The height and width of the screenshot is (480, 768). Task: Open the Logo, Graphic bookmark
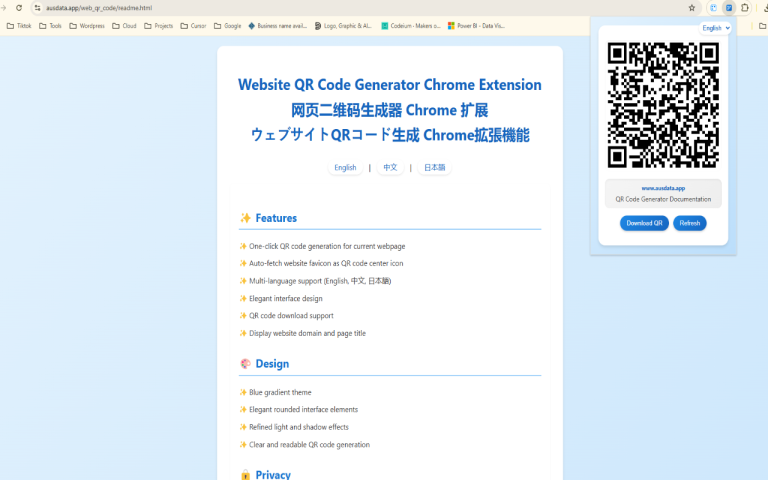click(343, 26)
